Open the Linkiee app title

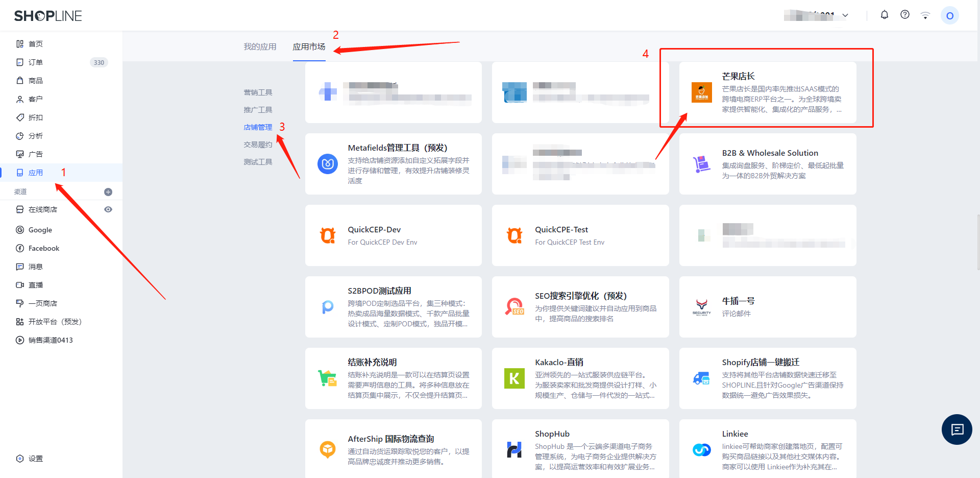click(735, 434)
